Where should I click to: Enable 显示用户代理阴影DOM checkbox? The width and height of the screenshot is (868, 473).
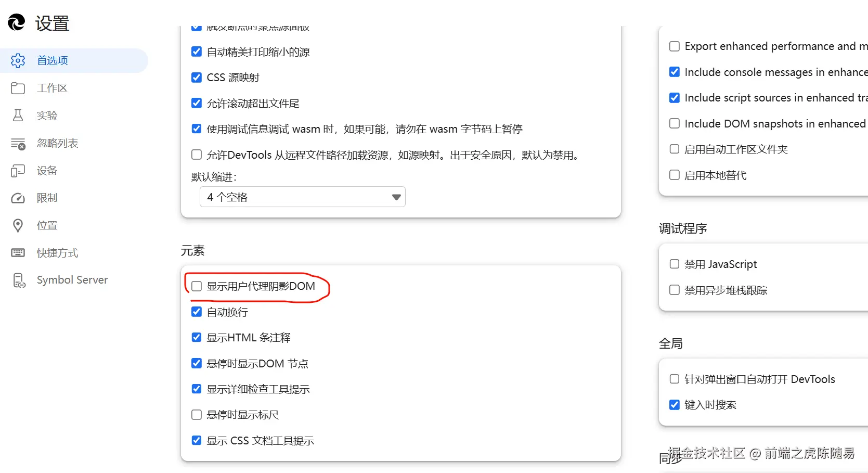pyautogui.click(x=196, y=286)
